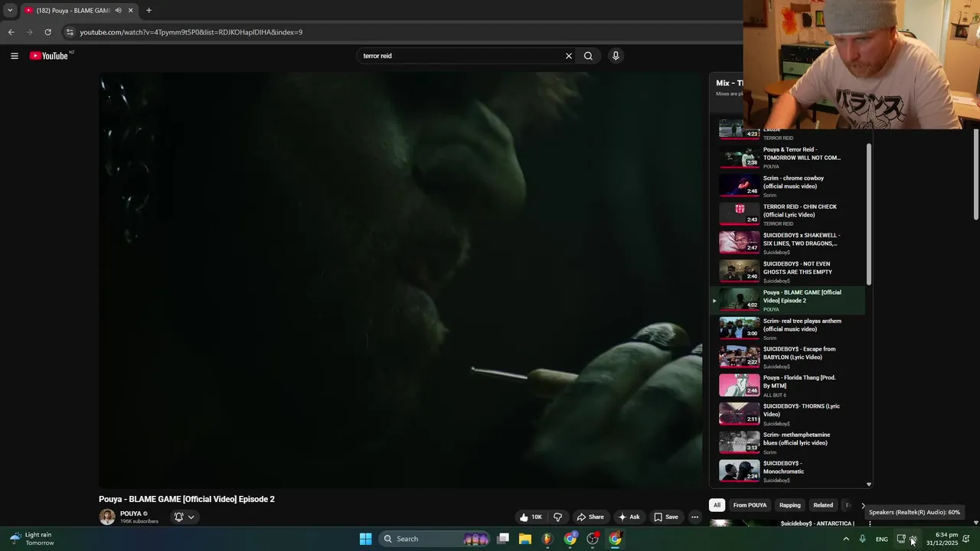Play 'Scrim- methamphetamine blues' item

(789, 442)
